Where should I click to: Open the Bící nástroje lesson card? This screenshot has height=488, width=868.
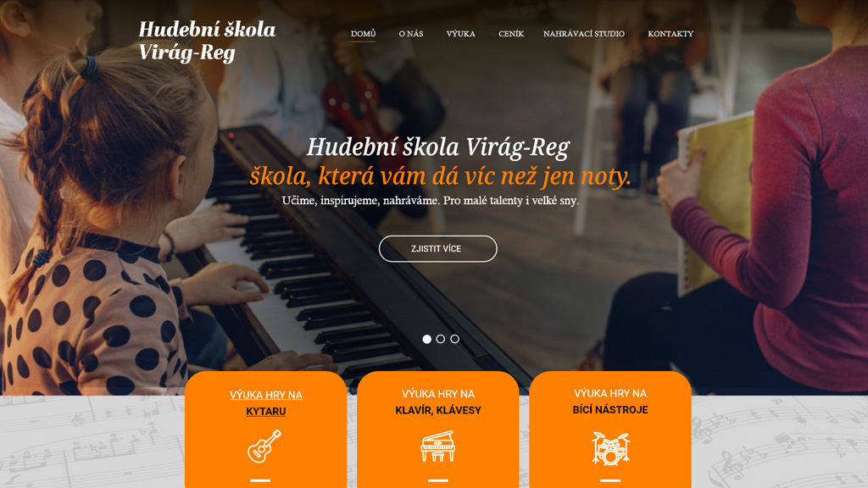[610, 430]
